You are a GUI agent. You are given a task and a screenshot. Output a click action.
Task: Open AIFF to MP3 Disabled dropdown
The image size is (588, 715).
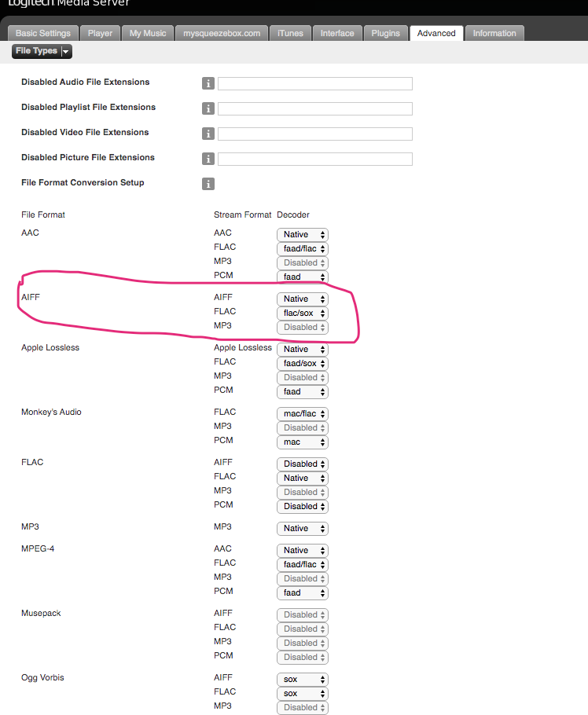pyautogui.click(x=303, y=327)
